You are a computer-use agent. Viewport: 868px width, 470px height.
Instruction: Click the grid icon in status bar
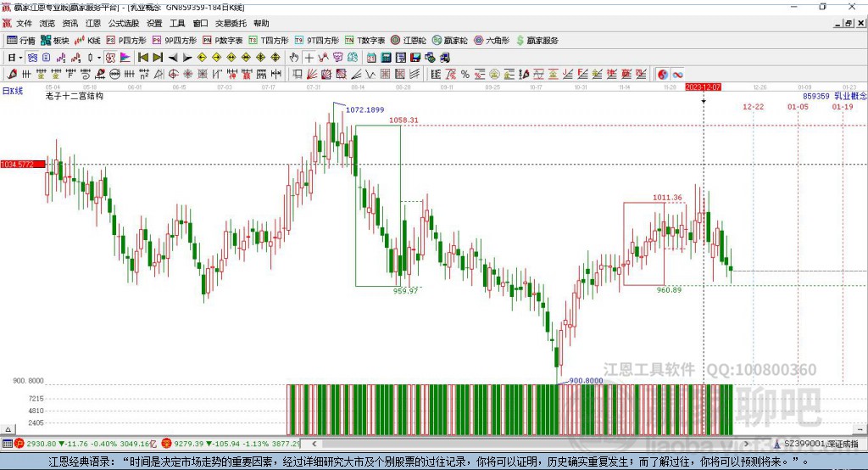click(7, 444)
